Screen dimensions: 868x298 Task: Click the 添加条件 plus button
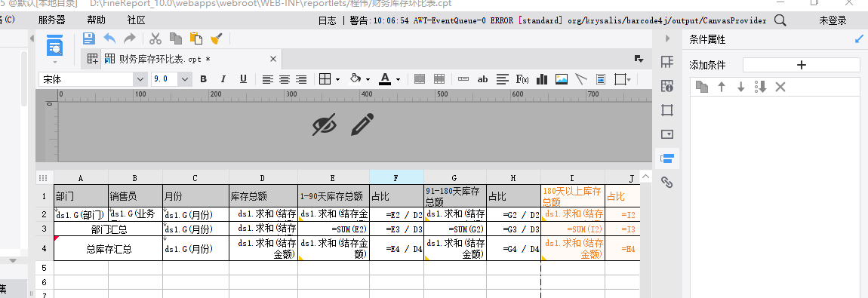click(x=802, y=65)
